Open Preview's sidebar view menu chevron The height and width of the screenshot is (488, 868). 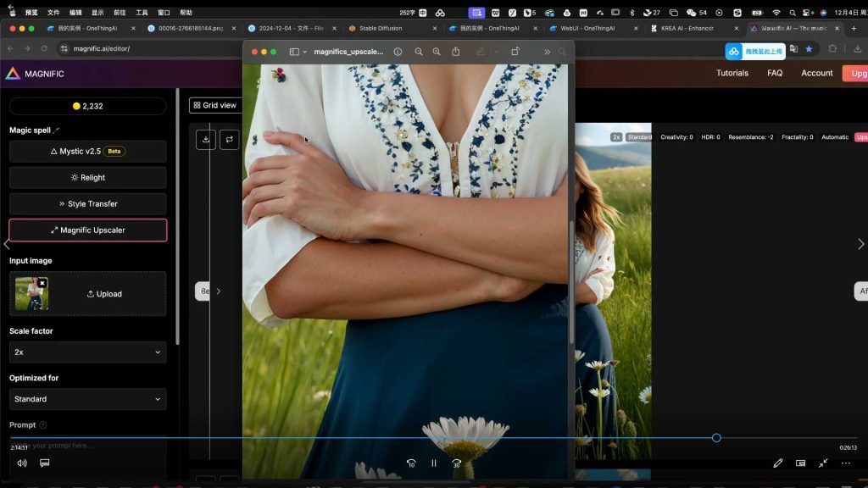304,52
